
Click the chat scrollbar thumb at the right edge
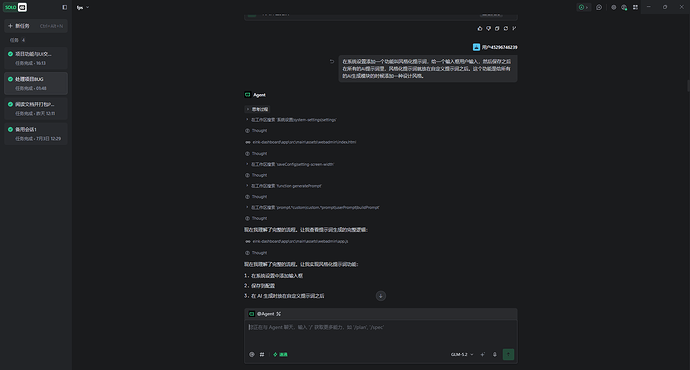point(688,86)
